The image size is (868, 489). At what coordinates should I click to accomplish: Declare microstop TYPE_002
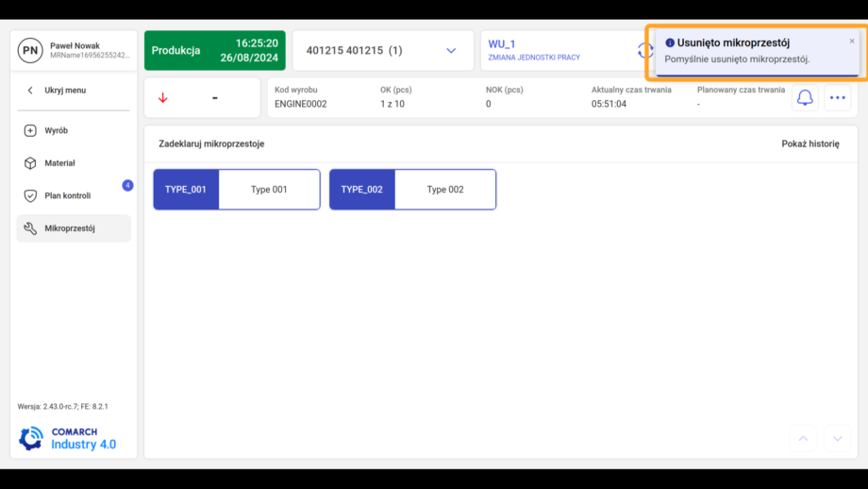412,190
